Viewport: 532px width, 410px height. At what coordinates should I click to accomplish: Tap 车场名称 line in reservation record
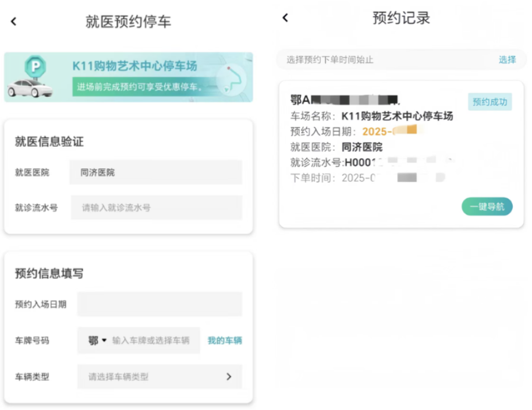click(371, 116)
